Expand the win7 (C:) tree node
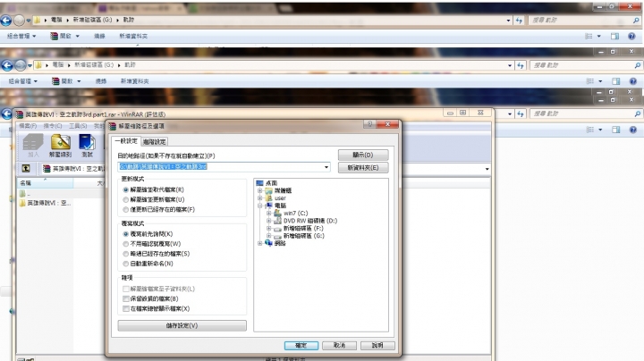644x361 pixels. 268,214
